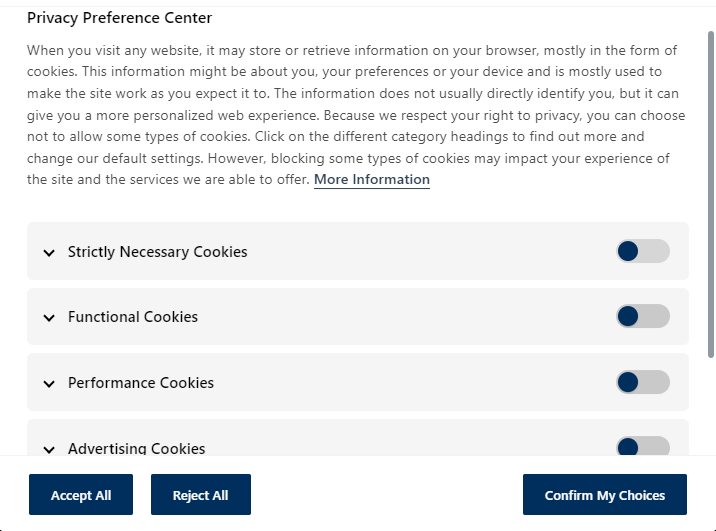Toggle the Functional Cookies switch
The width and height of the screenshot is (716, 531).
[643, 316]
